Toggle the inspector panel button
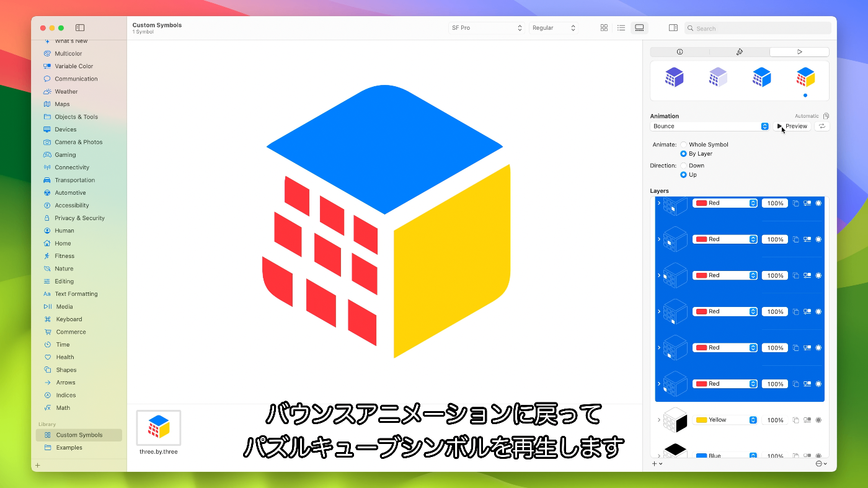The height and width of the screenshot is (488, 868). pos(673,28)
